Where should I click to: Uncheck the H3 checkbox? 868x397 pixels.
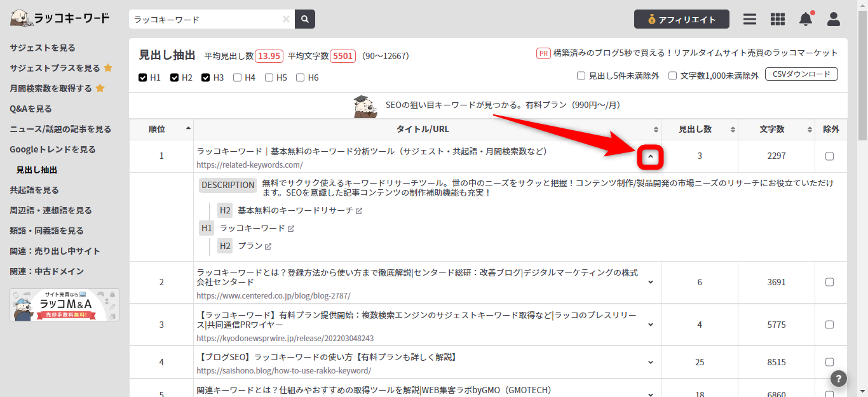point(206,77)
